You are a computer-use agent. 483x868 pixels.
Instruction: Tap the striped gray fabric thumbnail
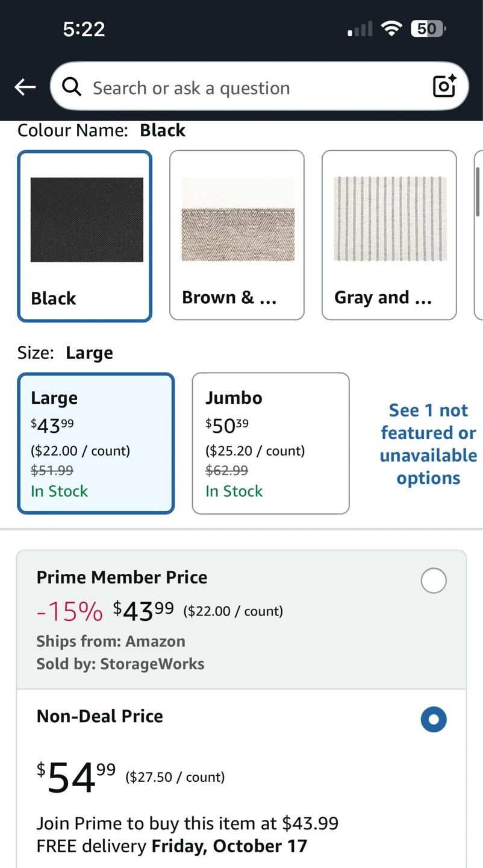390,219
